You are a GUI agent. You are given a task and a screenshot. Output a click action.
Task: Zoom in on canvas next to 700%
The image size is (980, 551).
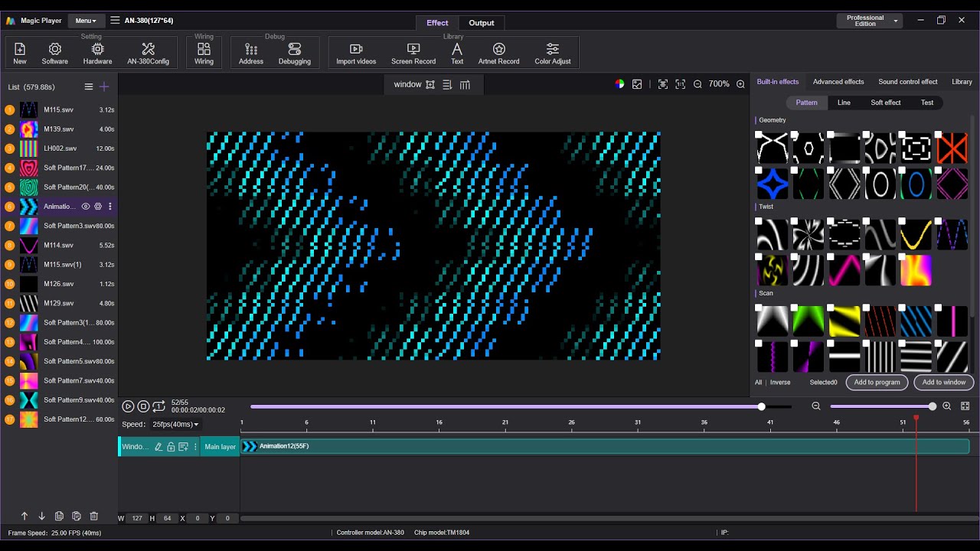[740, 84]
